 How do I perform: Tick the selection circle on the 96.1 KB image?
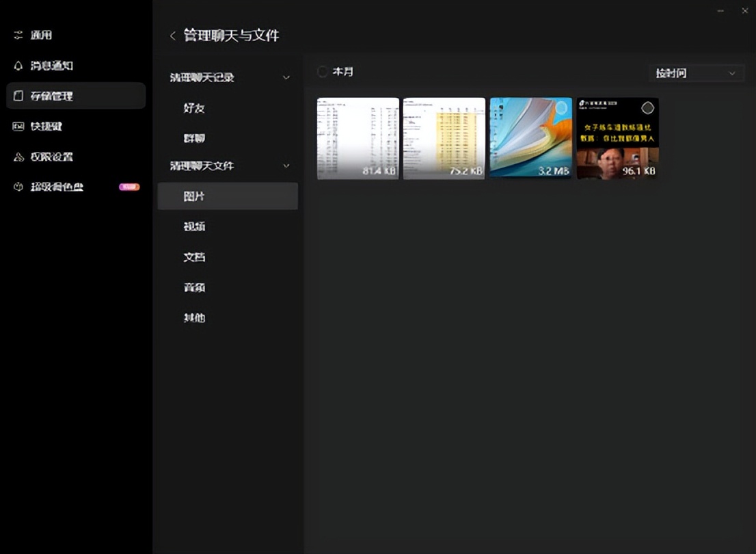tap(647, 108)
